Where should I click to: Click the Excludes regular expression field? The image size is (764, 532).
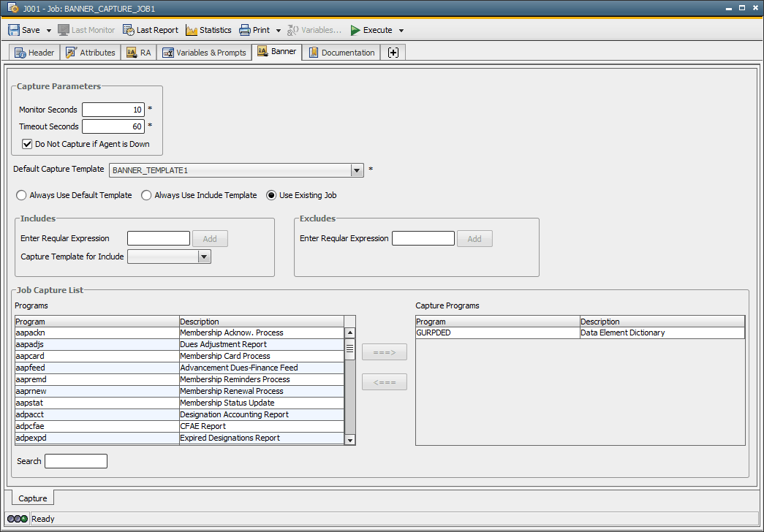click(x=423, y=238)
